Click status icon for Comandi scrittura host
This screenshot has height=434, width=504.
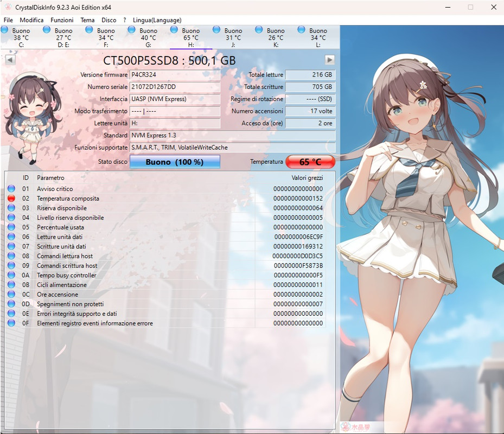tap(11, 265)
